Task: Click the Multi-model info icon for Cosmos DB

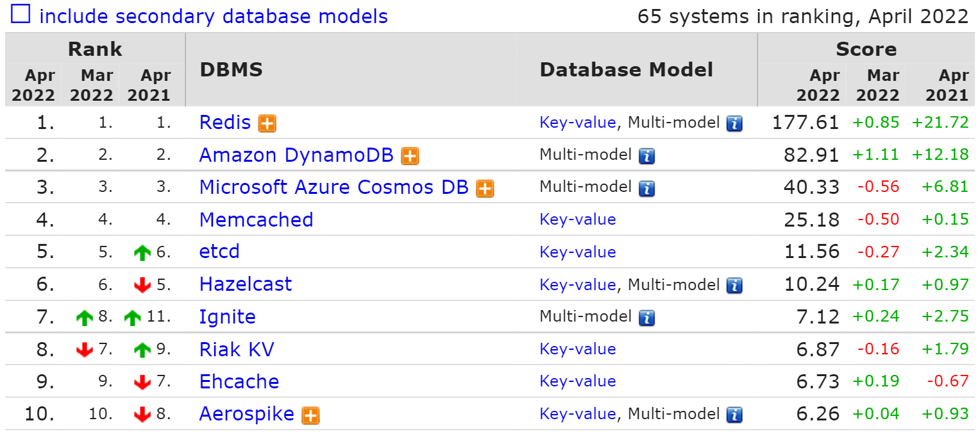Action: [646, 189]
